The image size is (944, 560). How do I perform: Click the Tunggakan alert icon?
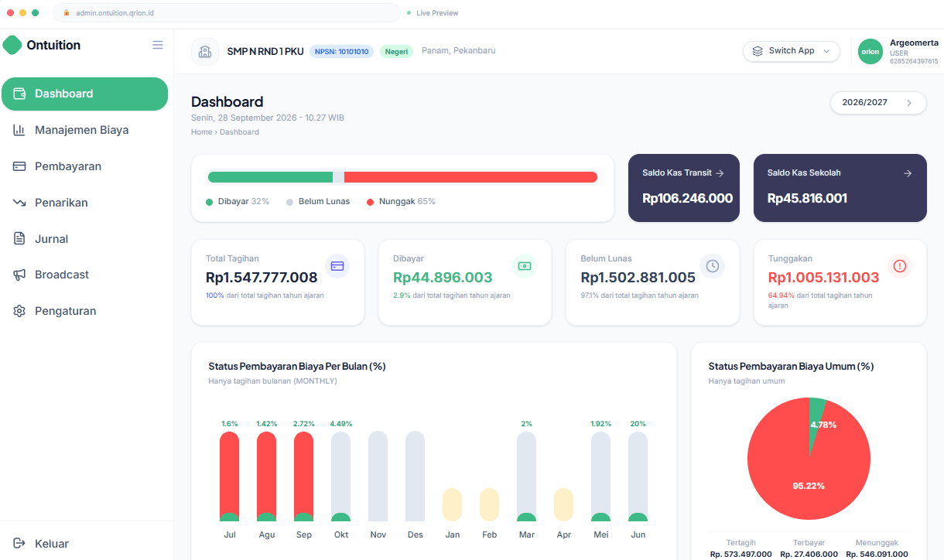tap(900, 265)
